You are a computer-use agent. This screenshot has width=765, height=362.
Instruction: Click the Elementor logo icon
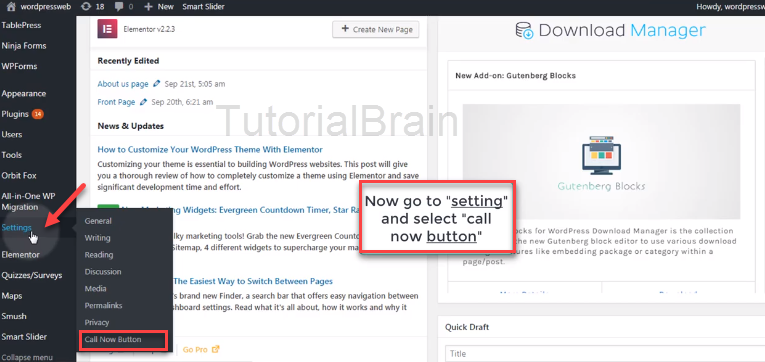107,29
